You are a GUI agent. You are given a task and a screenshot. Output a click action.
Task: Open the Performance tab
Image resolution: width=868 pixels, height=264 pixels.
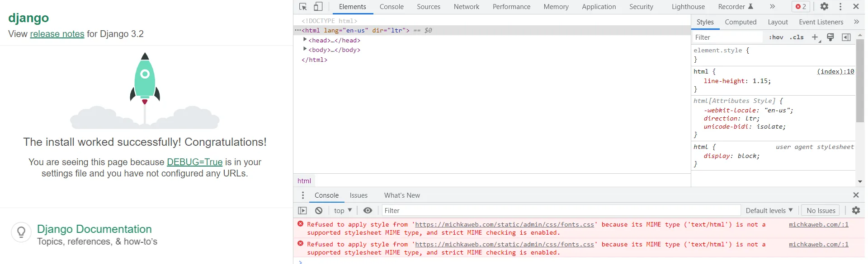tap(511, 7)
